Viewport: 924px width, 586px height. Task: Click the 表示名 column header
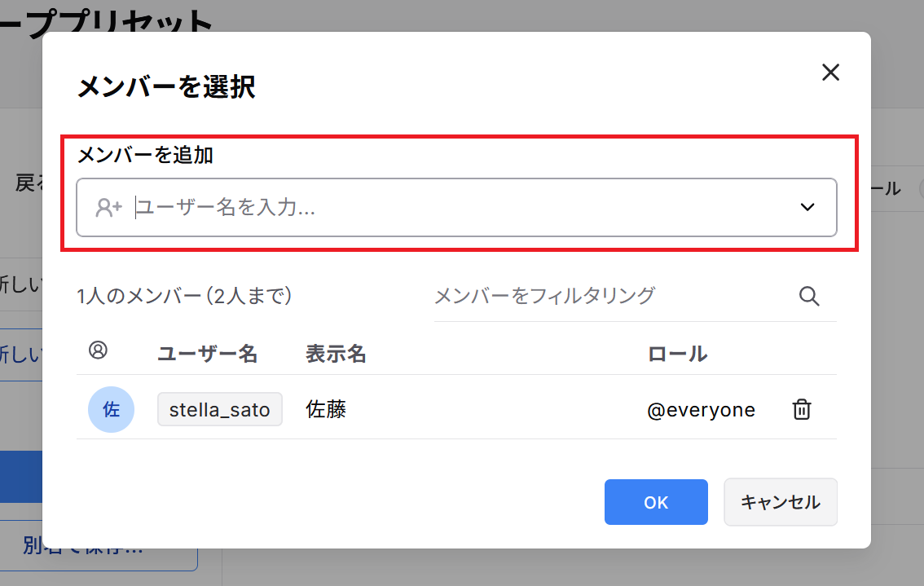coord(336,354)
